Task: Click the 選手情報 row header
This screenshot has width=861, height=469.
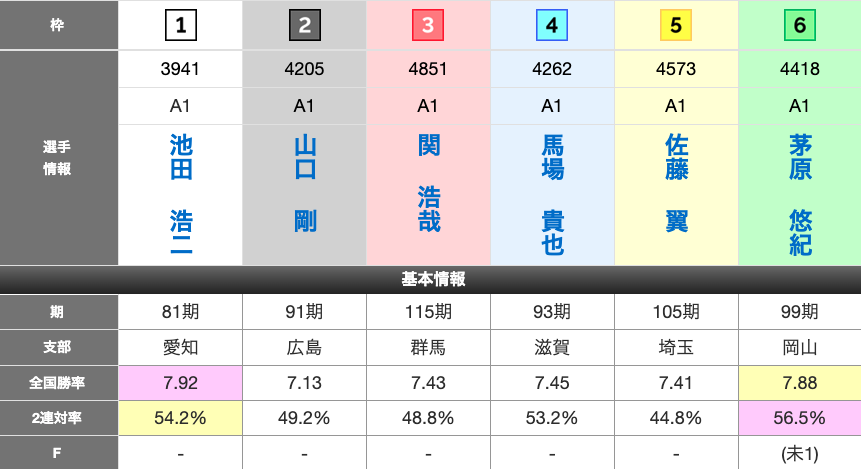Action: click(x=59, y=158)
